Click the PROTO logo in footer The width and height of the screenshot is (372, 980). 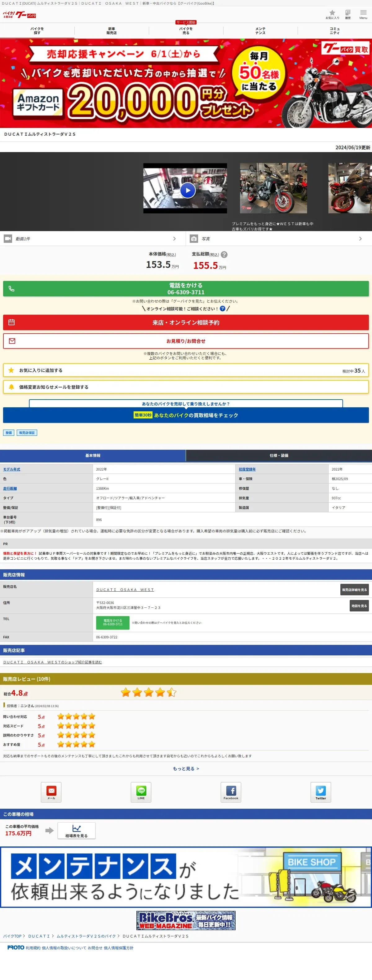15,947
